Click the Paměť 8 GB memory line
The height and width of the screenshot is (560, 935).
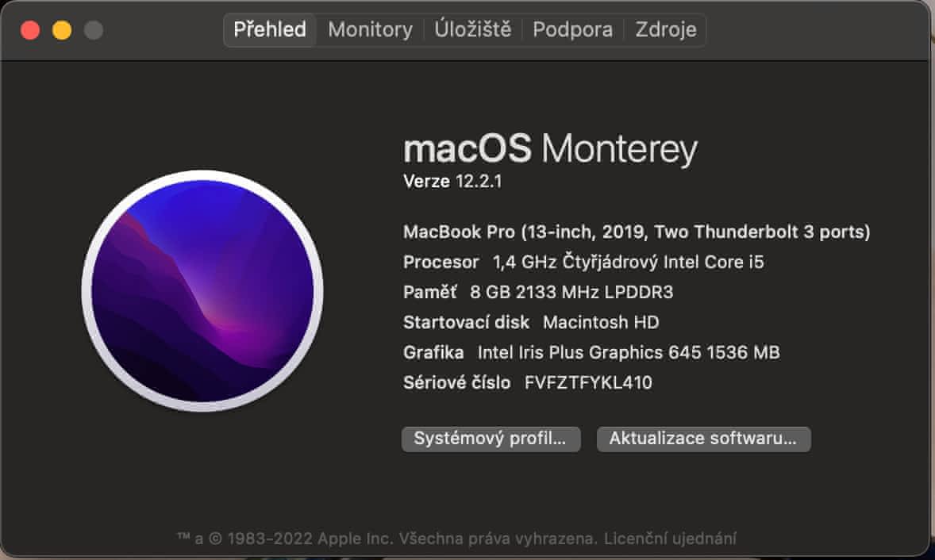(537, 292)
